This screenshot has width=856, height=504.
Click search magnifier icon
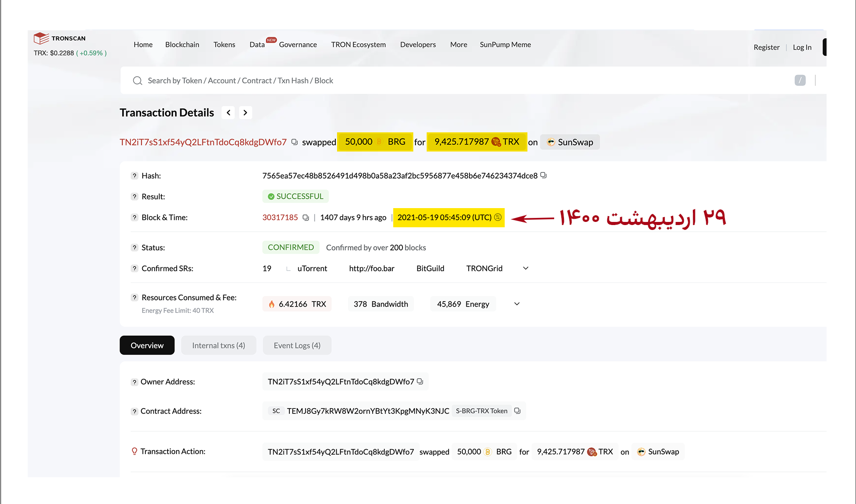tap(137, 81)
